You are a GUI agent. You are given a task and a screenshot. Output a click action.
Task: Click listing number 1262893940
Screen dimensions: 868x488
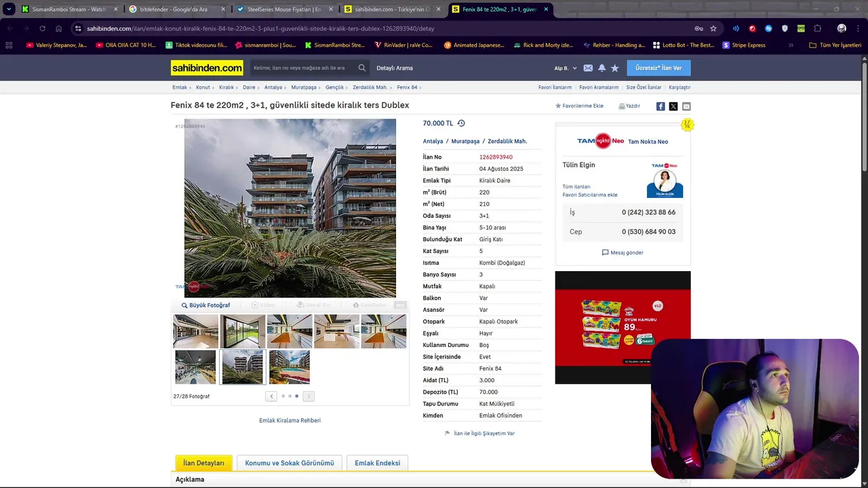pos(496,157)
